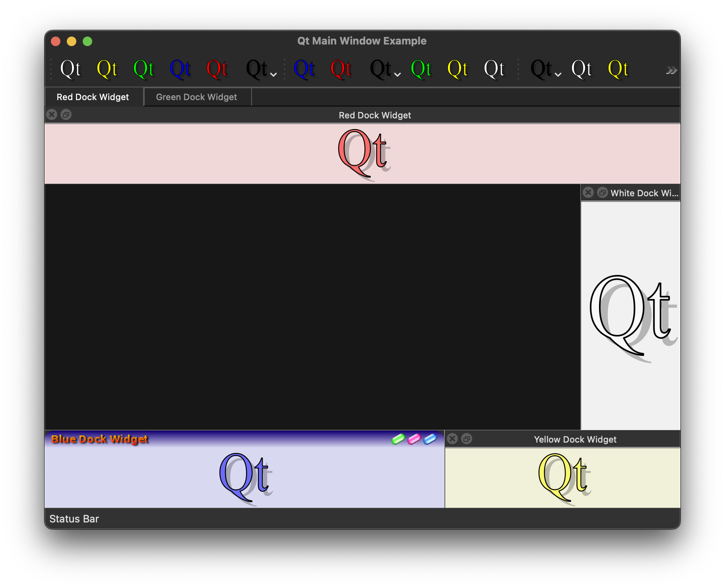Click the green pill button on Blue Dock Widget

(398, 439)
